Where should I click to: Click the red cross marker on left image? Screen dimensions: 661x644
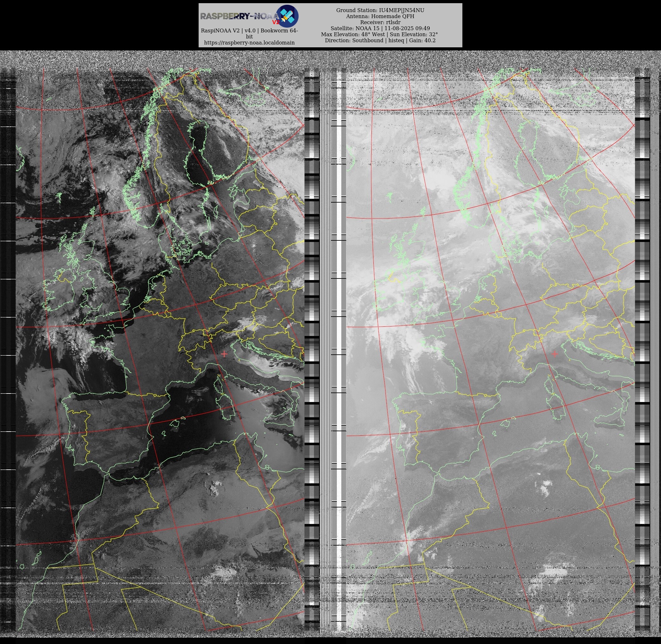[x=224, y=354]
